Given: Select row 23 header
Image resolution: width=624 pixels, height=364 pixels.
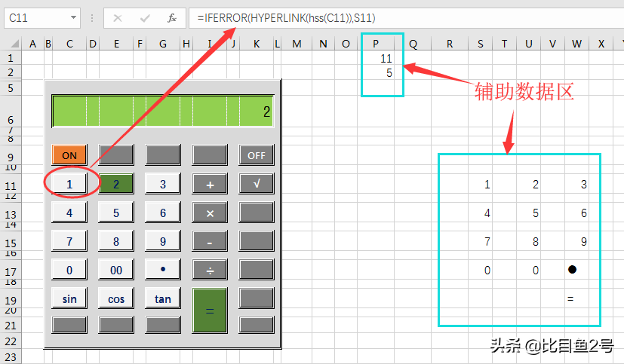Looking at the screenshot, I should [x=11, y=356].
